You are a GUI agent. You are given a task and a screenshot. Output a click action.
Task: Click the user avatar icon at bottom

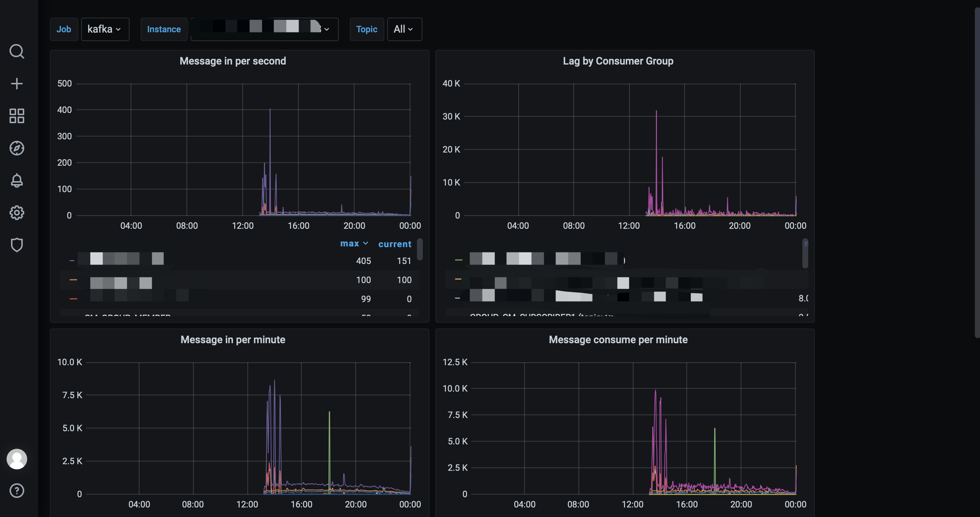[x=17, y=459]
